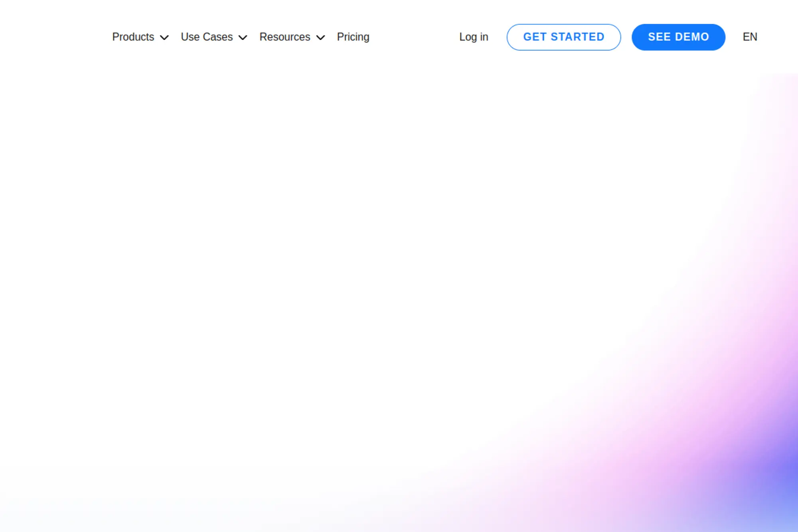Start signup with GET STARTED

pyautogui.click(x=563, y=37)
